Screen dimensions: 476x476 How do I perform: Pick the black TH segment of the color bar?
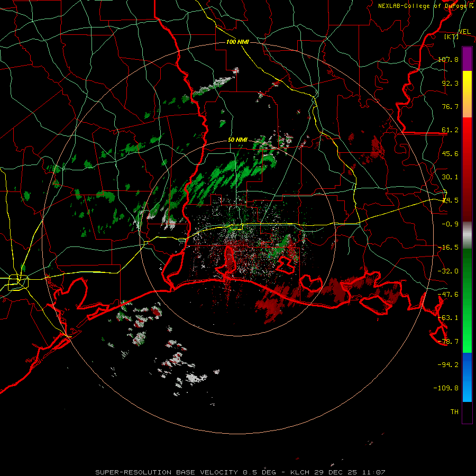(x=467, y=412)
